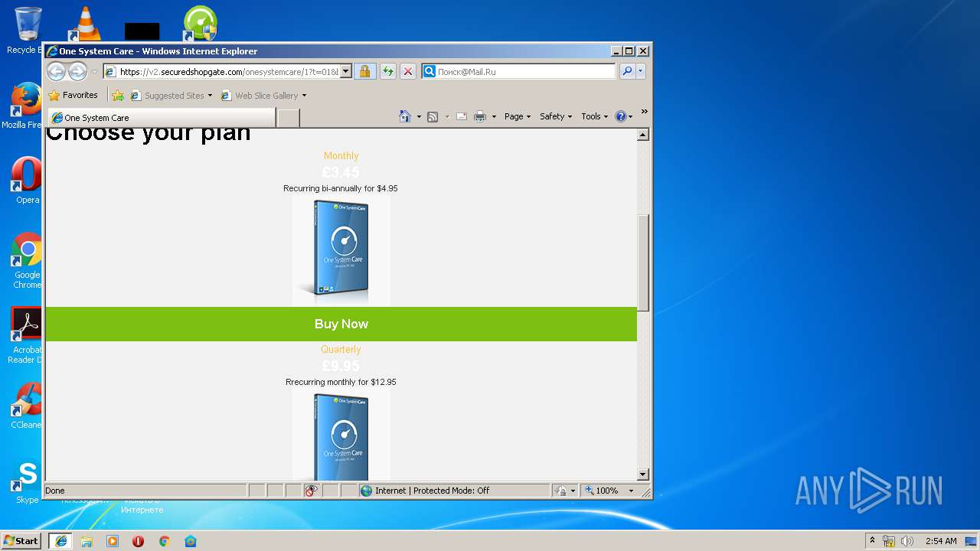
Task: Open the Skype desktop shortcut
Action: (27, 482)
